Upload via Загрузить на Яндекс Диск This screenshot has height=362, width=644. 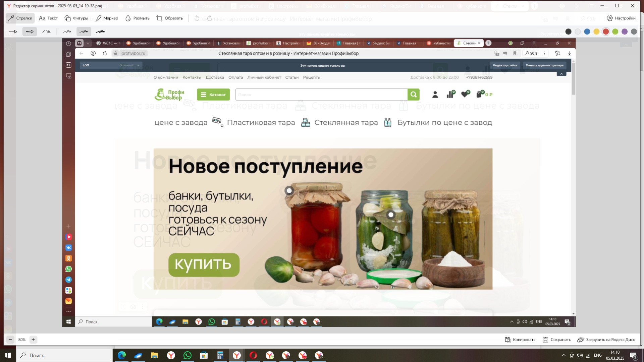click(606, 340)
